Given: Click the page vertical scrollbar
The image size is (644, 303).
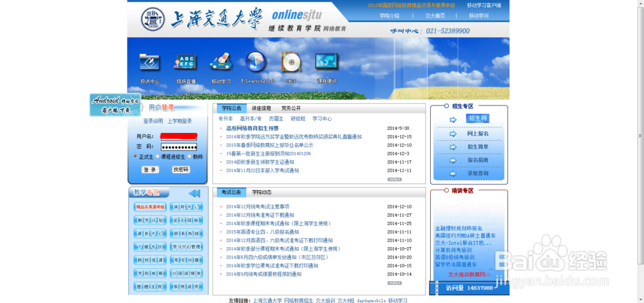Looking at the screenshot, I should tap(640, 136).
